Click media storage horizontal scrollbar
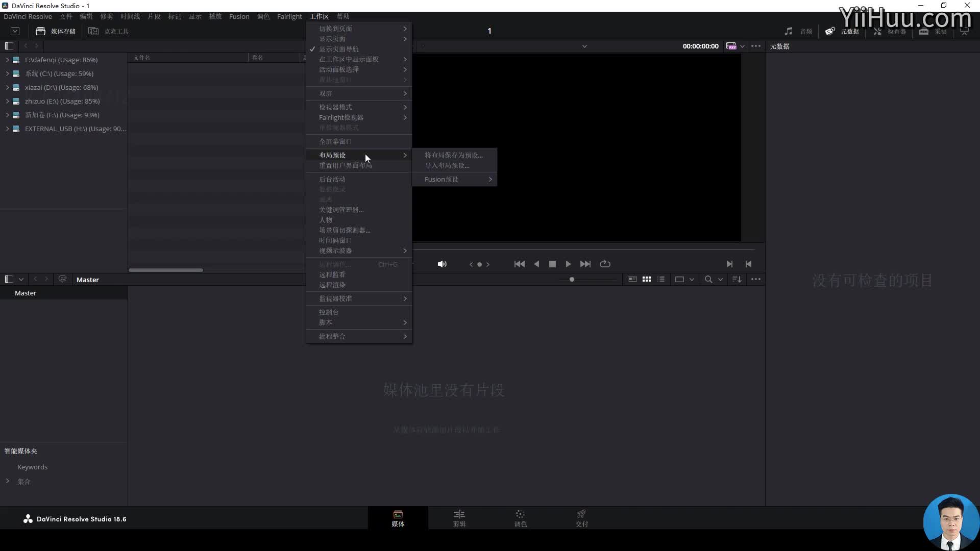Screen dimensions: 980x551 (x=166, y=270)
